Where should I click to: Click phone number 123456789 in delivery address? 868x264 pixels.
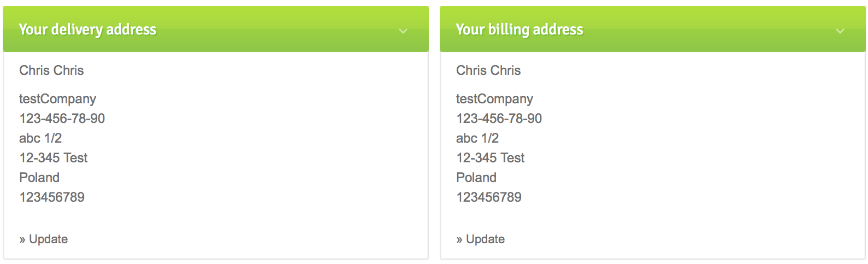[x=52, y=197]
